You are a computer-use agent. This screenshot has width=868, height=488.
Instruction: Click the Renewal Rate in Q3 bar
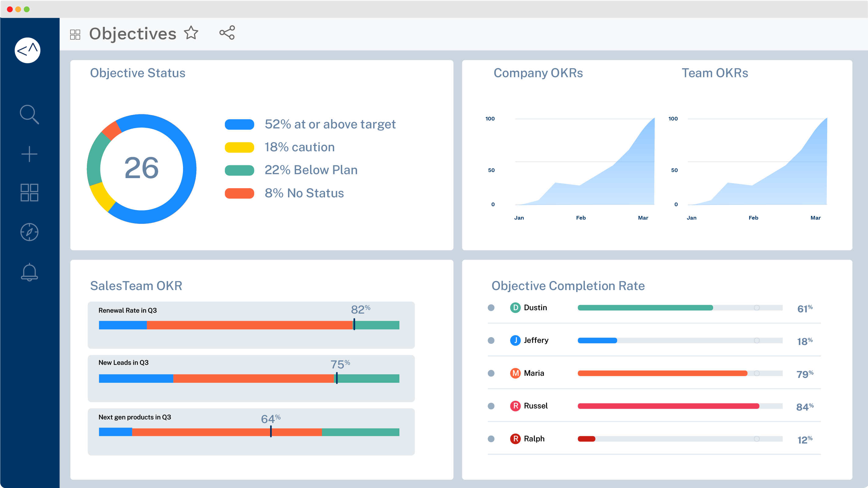(249, 325)
